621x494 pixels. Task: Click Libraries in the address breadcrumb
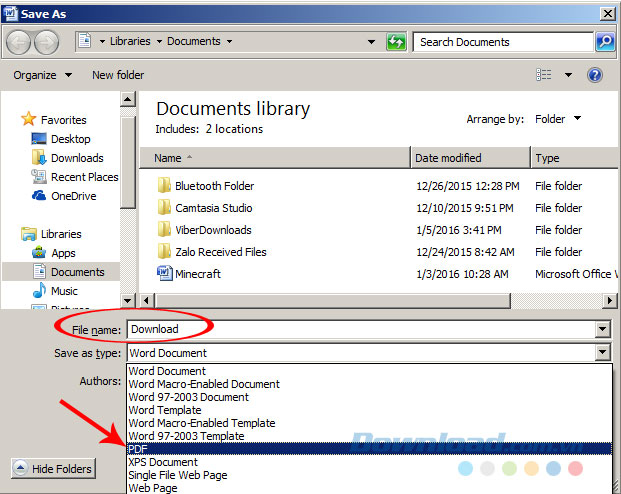tap(130, 41)
